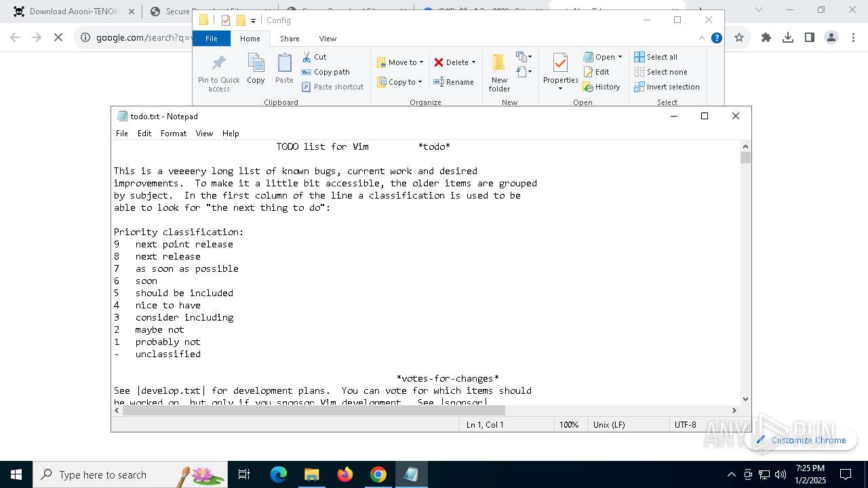The width and height of the screenshot is (868, 488).
Task: Toggle Chrome side panel icon
Action: coord(810,37)
